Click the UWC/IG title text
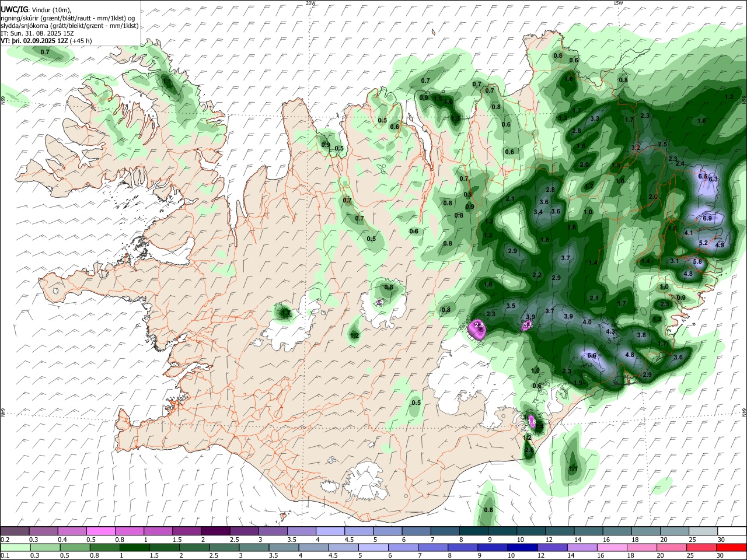 click(14, 10)
